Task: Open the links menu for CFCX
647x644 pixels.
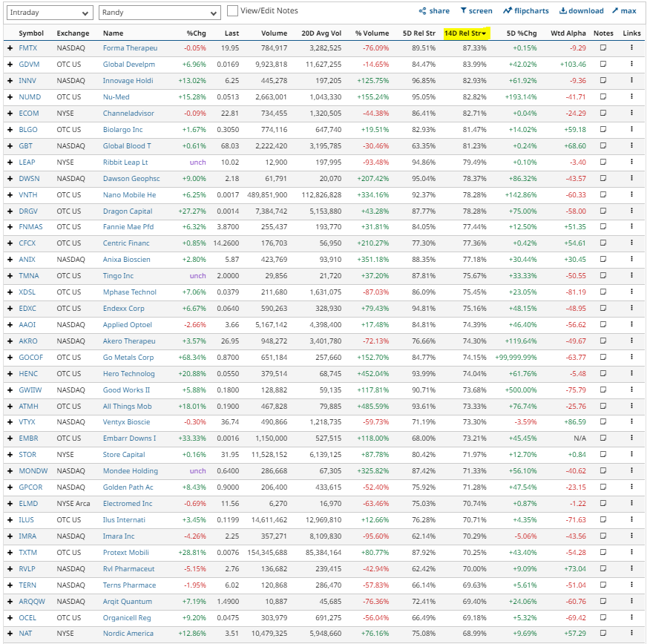Action: 631,243
